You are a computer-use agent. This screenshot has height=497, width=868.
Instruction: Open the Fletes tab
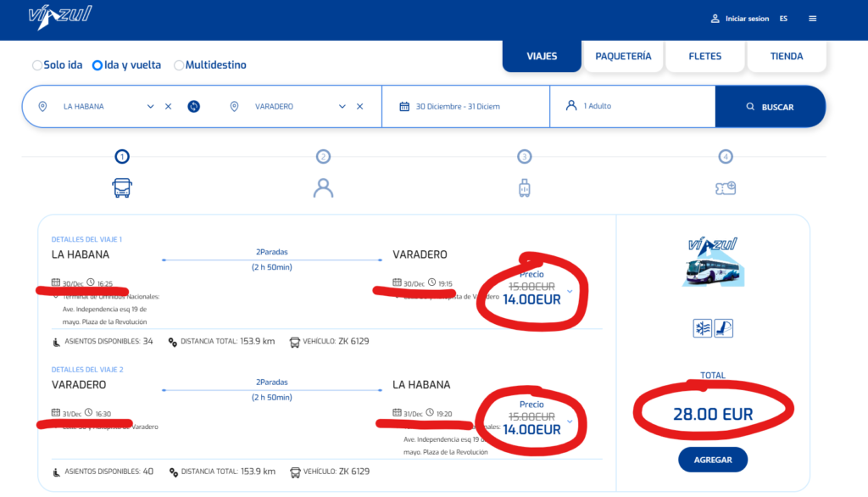coord(704,56)
